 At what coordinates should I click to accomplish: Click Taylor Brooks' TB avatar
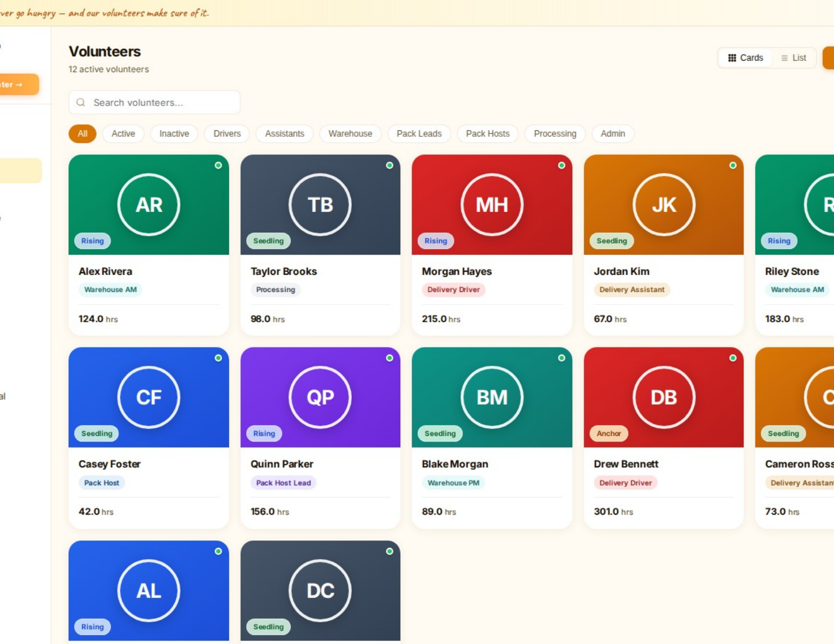(320, 205)
